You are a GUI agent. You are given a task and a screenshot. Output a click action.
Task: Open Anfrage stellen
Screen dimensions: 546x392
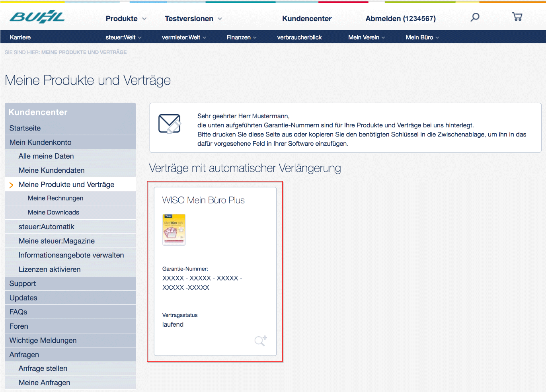tap(70, 369)
